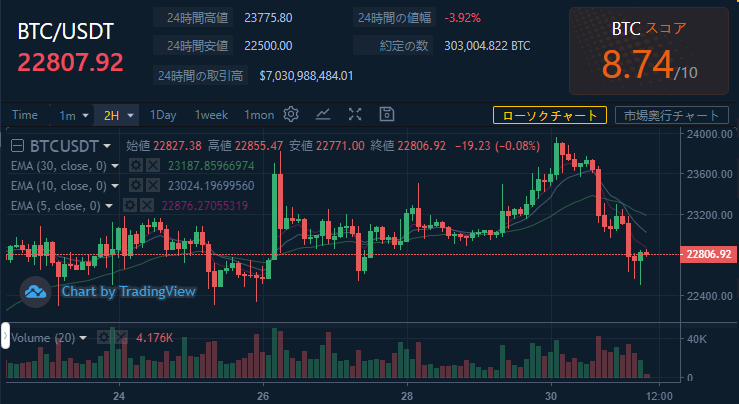This screenshot has height=404, width=739.
Task: Enter fullscreen chart mode
Action: 355,114
